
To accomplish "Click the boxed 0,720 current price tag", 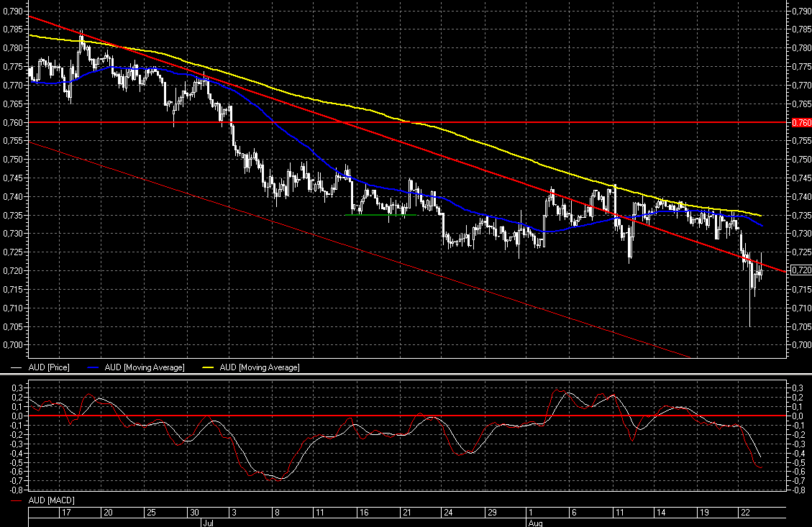I will point(800,270).
